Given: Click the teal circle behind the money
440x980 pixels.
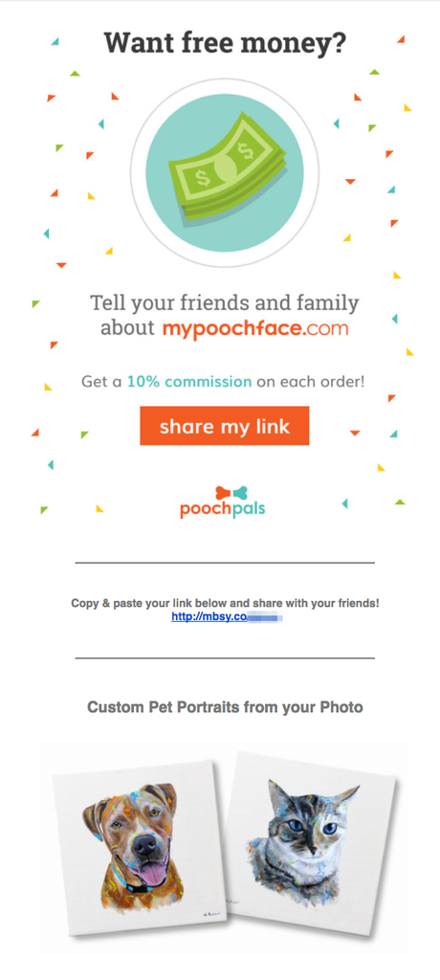Looking at the screenshot, I should [225, 173].
